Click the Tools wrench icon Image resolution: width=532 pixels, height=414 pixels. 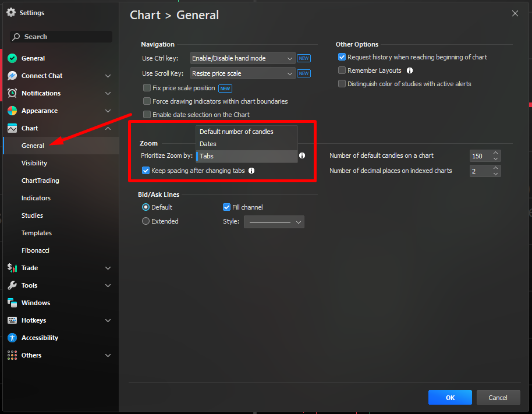point(12,285)
